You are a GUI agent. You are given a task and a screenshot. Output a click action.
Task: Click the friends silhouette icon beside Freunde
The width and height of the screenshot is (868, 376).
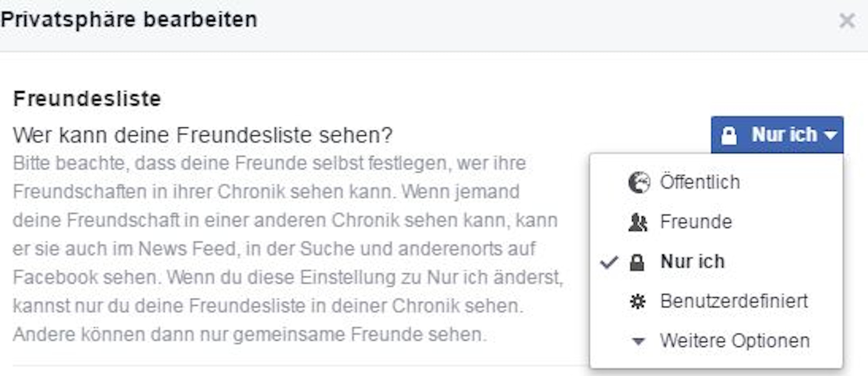coord(639,221)
